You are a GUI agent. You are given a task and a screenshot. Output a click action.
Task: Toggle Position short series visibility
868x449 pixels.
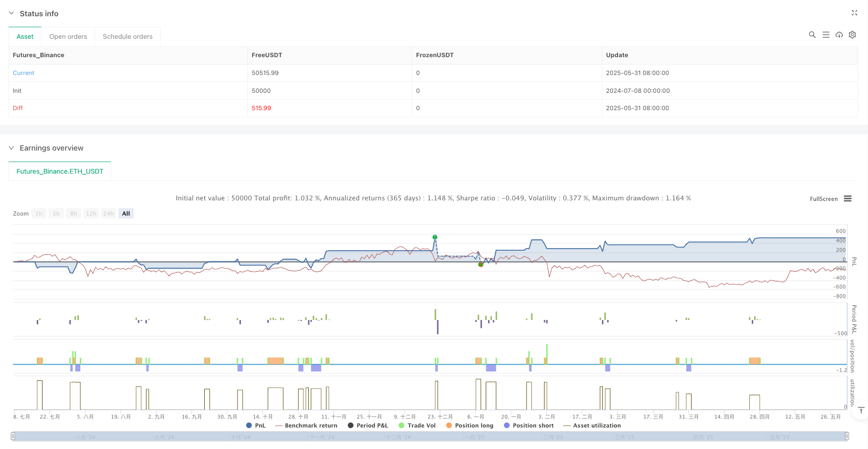[528, 425]
